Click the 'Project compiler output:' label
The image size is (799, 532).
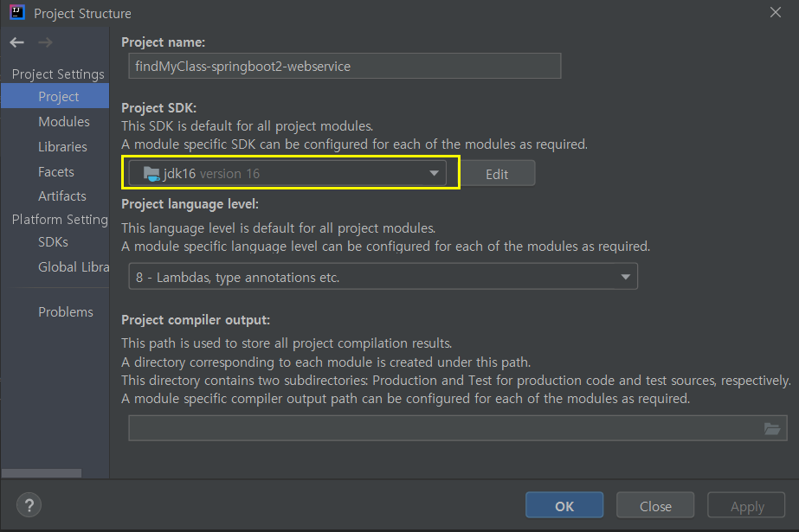(x=195, y=320)
